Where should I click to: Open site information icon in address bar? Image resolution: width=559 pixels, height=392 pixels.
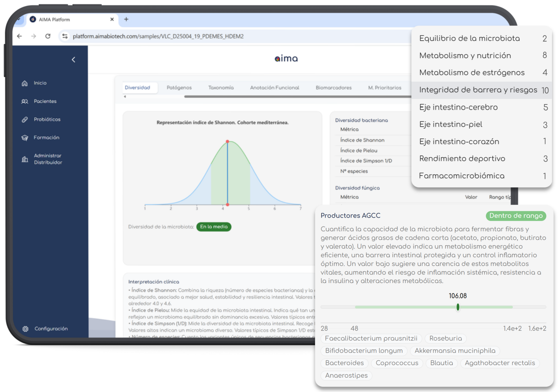pos(65,36)
